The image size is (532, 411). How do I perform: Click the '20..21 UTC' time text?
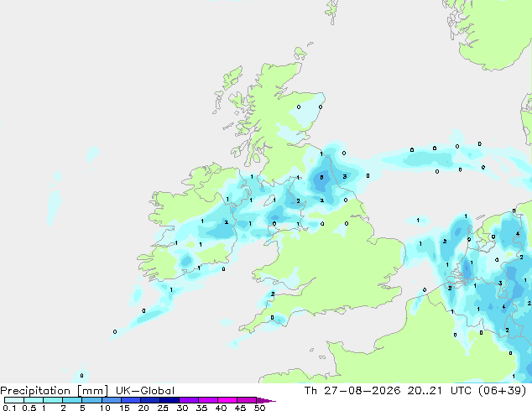[x=440, y=391]
